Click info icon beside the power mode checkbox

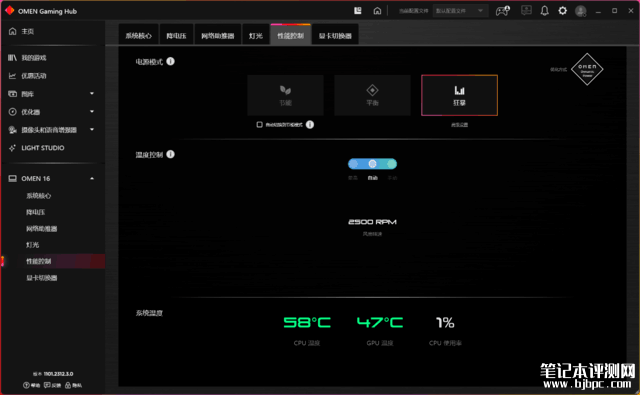310,124
